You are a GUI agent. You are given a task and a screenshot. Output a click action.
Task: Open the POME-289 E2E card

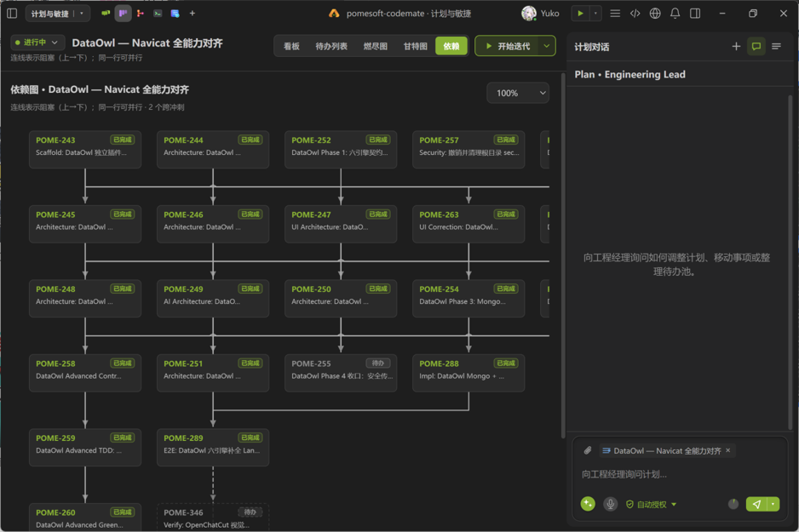[213, 448]
